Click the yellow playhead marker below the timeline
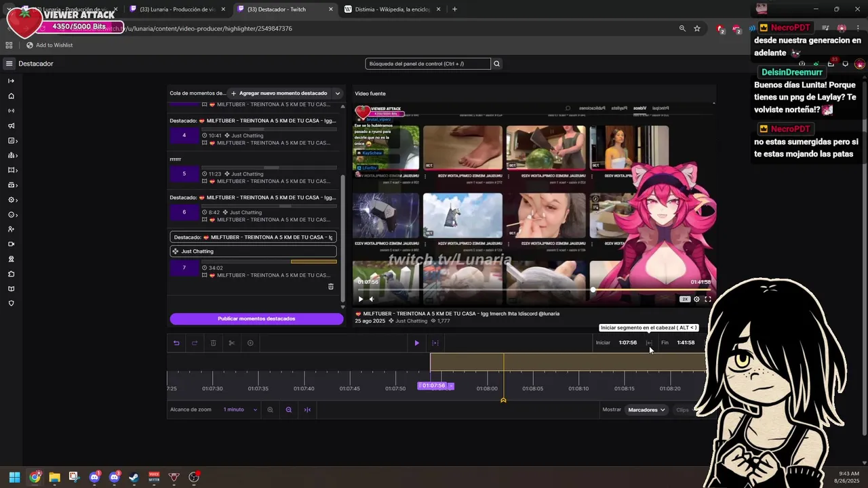This screenshot has width=868, height=488. pyautogui.click(x=503, y=401)
